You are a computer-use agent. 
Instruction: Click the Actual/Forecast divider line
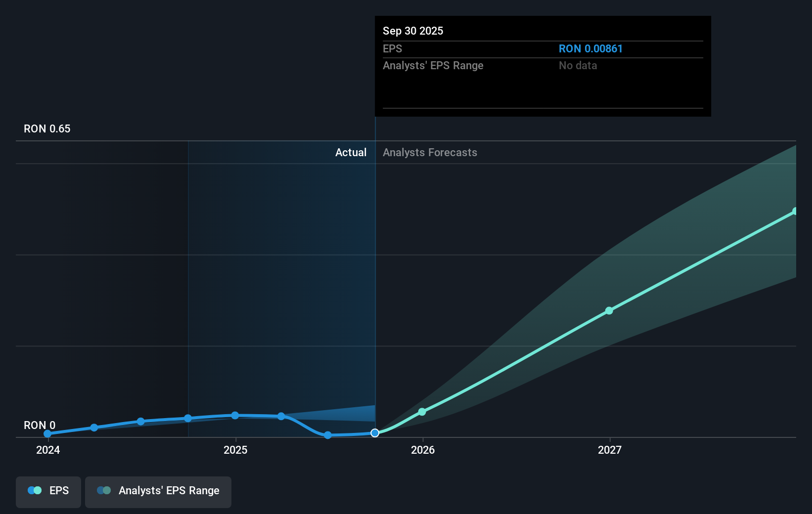coord(375,272)
